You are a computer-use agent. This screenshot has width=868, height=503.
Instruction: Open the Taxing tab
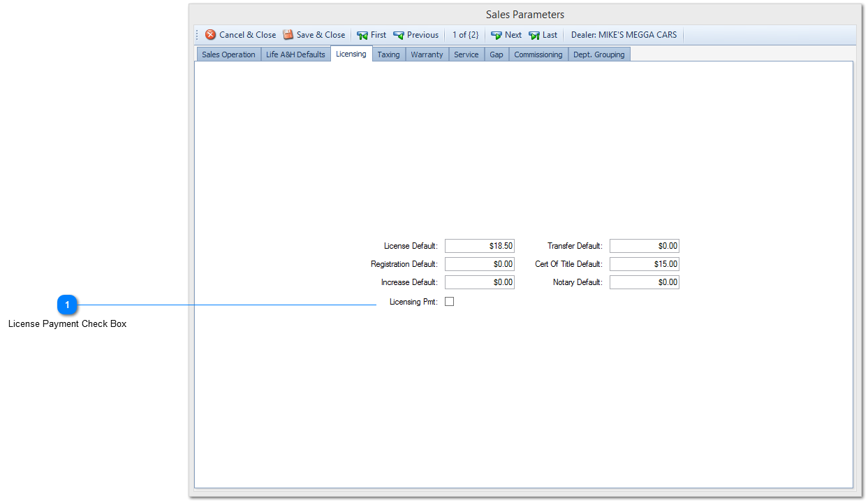(x=389, y=54)
